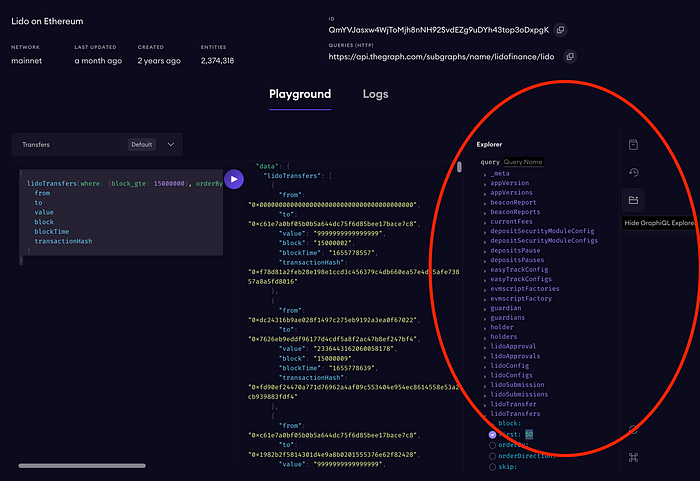This screenshot has width=700, height=481.
Task: Expand the _meta field
Action: pos(485,175)
